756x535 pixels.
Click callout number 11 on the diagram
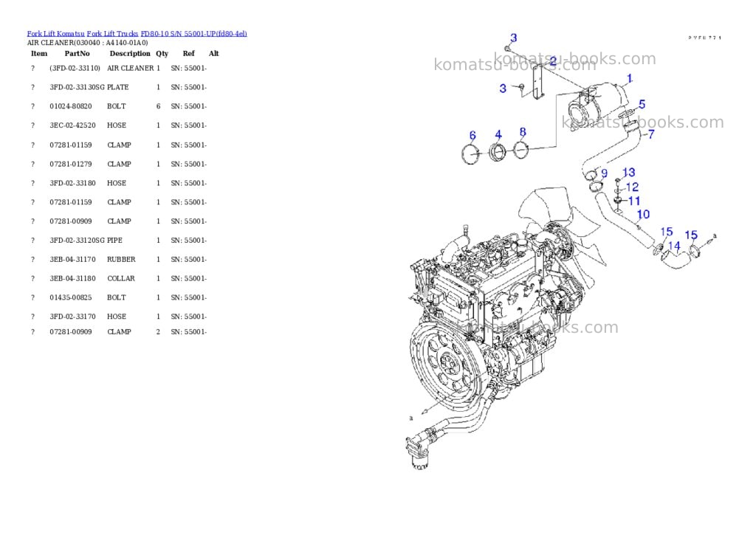(x=634, y=201)
